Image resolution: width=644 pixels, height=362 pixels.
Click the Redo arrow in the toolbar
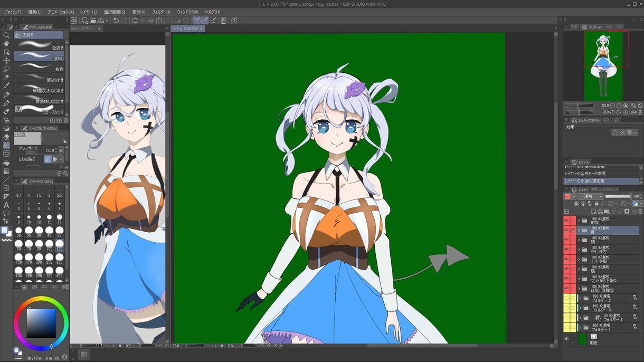[124, 21]
